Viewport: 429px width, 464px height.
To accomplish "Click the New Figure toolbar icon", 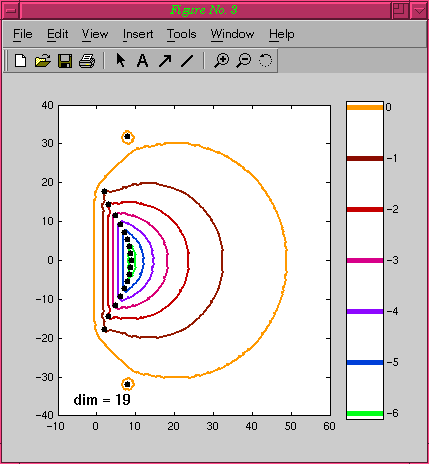I will point(21,61).
